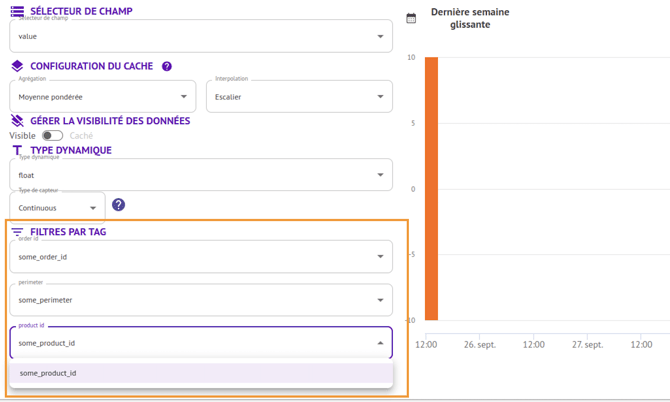This screenshot has height=402, width=670.
Task: Expand the Type dynamique float dropdown
Action: 201,175
